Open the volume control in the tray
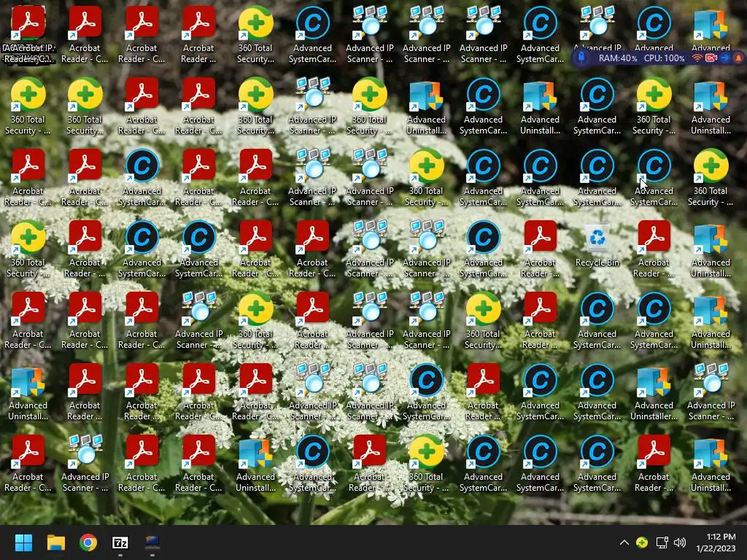 tap(680, 542)
